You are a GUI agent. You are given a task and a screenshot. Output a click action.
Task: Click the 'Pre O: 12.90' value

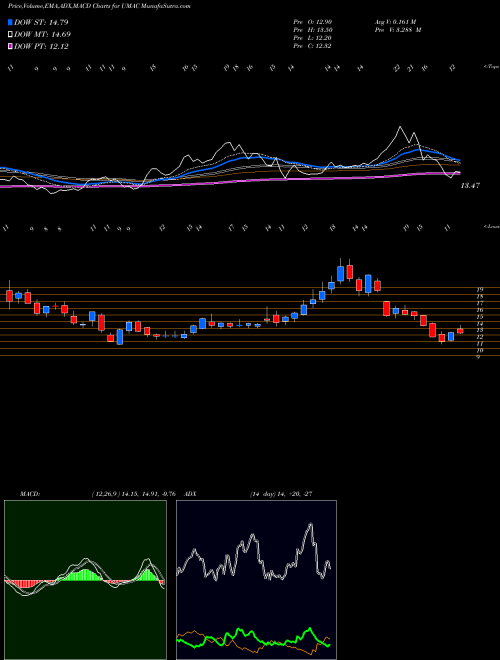[x=313, y=22]
